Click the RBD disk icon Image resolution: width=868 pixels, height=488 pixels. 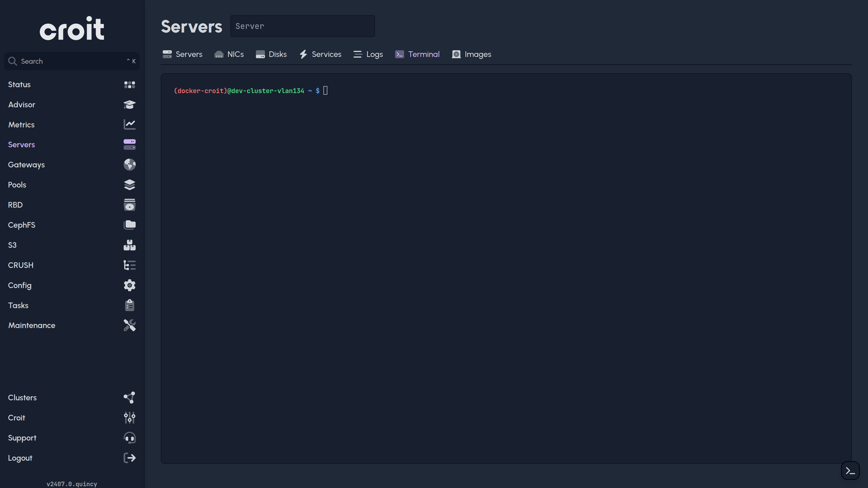tap(129, 205)
